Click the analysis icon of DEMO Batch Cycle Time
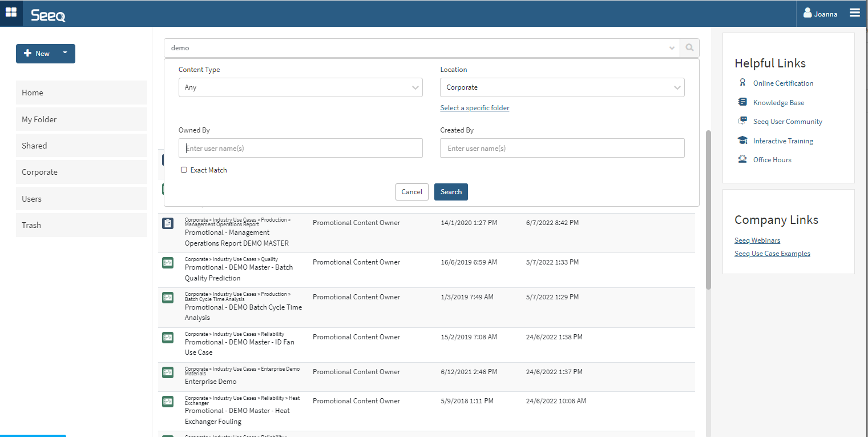The width and height of the screenshot is (868, 437). 168,298
